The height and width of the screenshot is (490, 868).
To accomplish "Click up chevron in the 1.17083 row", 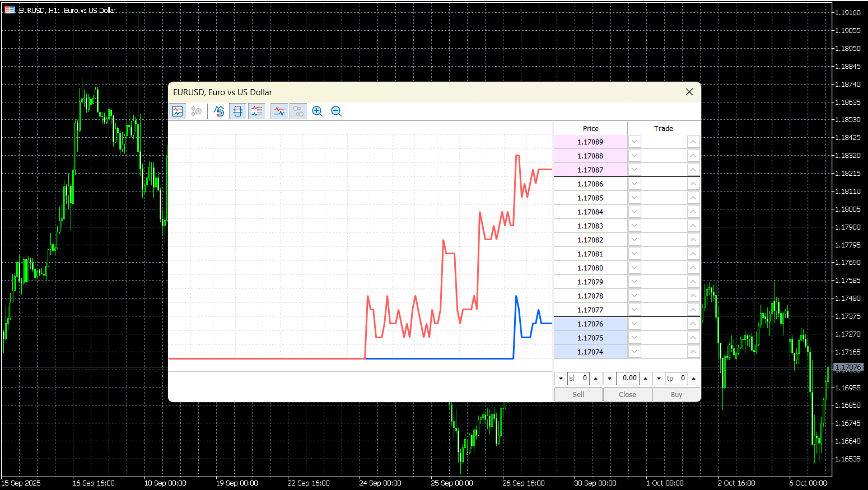I will tap(693, 226).
